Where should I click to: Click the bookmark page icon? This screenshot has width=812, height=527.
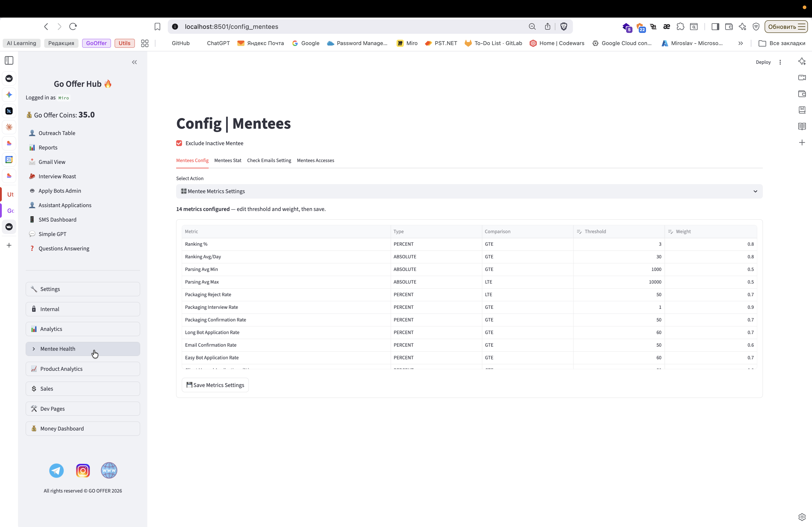click(x=157, y=27)
